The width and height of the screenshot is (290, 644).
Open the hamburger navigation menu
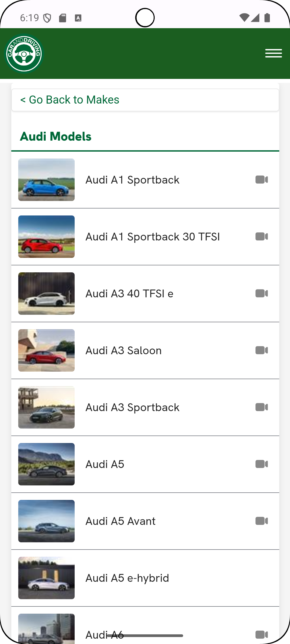tap(273, 53)
